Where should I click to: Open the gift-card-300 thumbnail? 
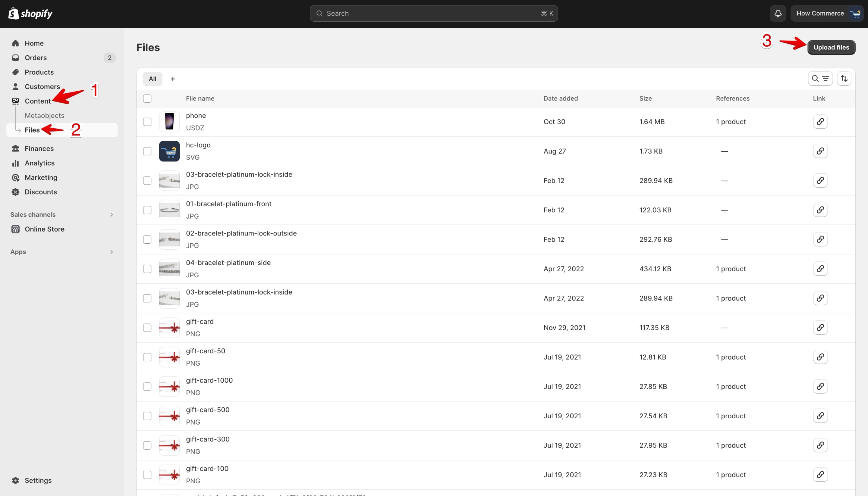169,445
